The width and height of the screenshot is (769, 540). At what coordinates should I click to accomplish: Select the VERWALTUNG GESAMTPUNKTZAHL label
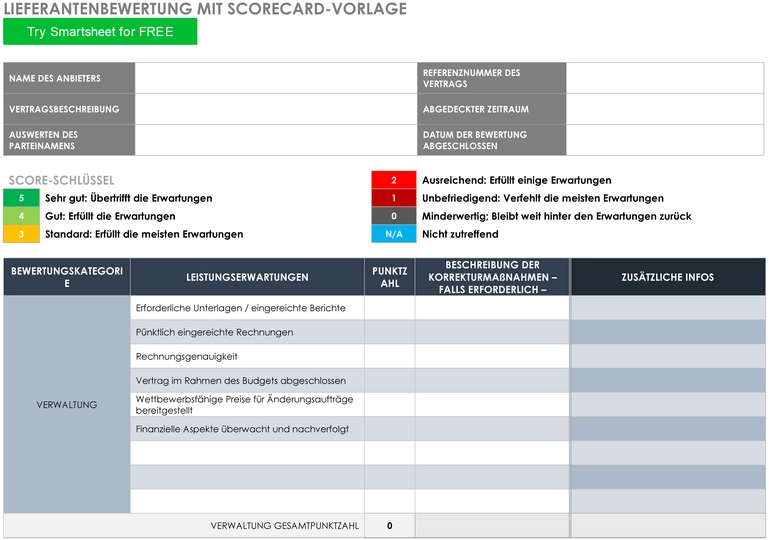pos(284,526)
